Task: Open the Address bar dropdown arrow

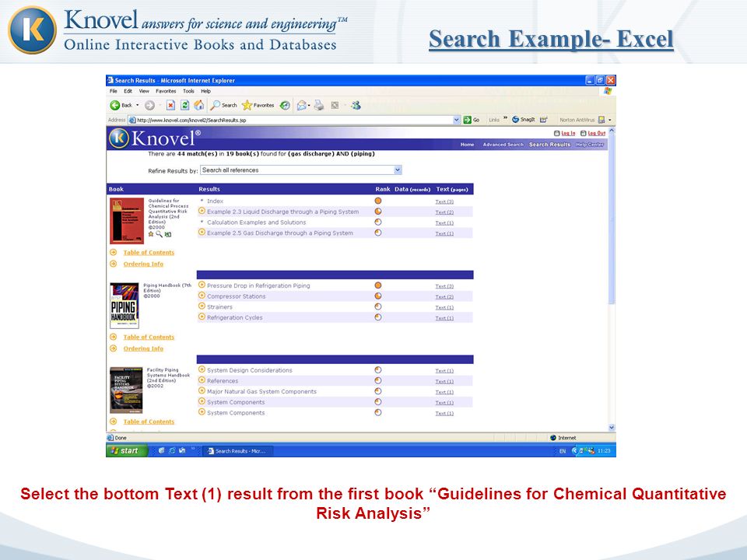Action: tap(457, 120)
